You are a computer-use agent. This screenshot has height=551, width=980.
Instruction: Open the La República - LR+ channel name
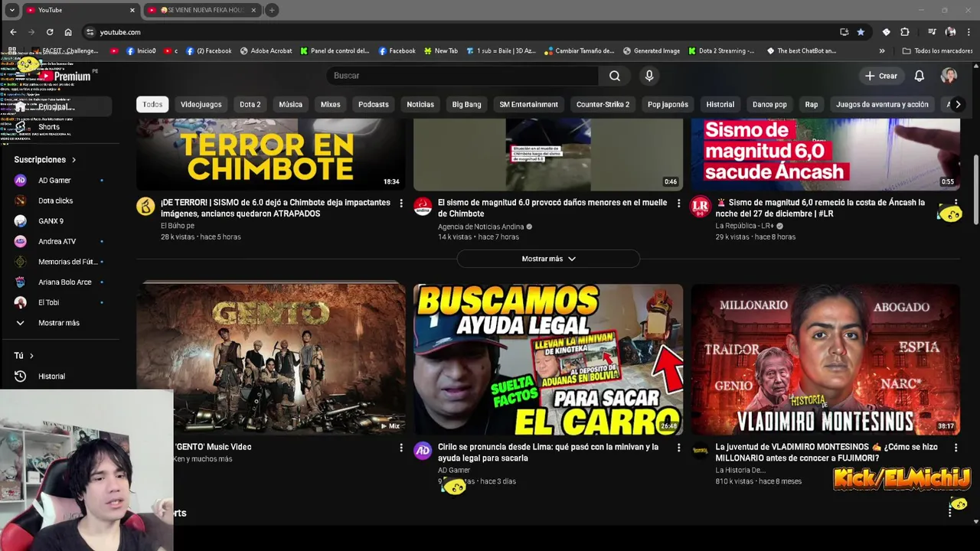coord(745,227)
